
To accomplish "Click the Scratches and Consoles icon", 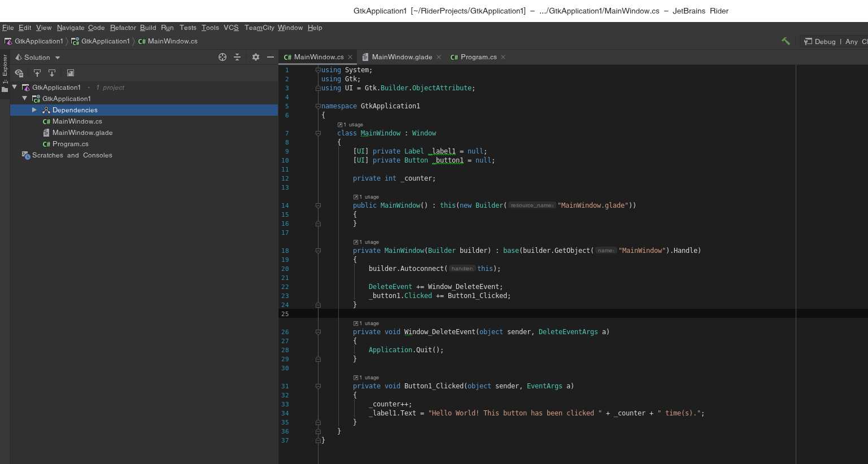I will 26,155.
